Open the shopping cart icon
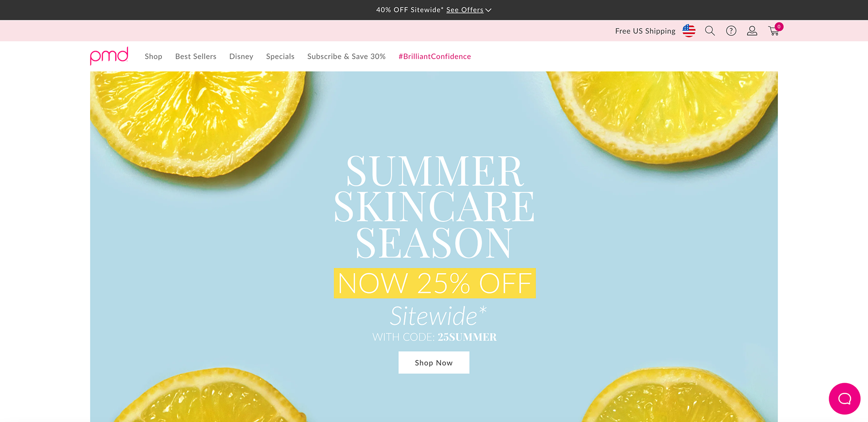 click(774, 31)
